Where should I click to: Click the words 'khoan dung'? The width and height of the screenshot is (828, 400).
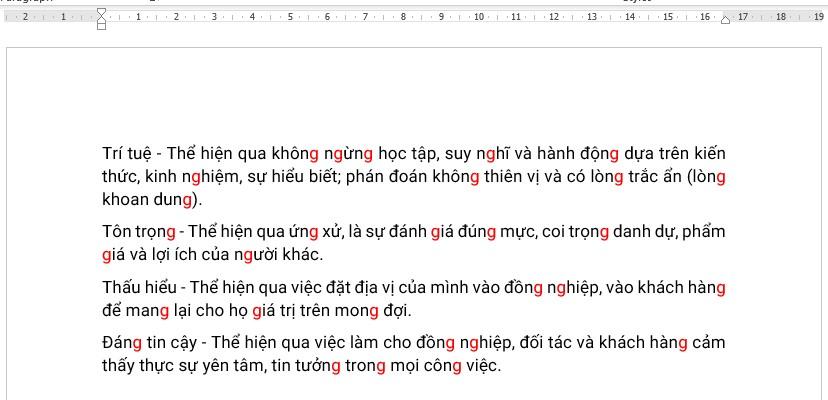pyautogui.click(x=147, y=200)
